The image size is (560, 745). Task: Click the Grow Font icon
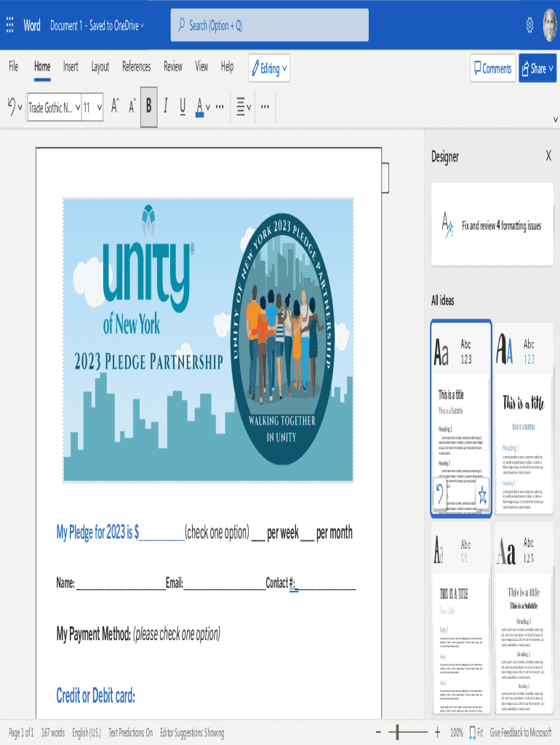pyautogui.click(x=115, y=107)
